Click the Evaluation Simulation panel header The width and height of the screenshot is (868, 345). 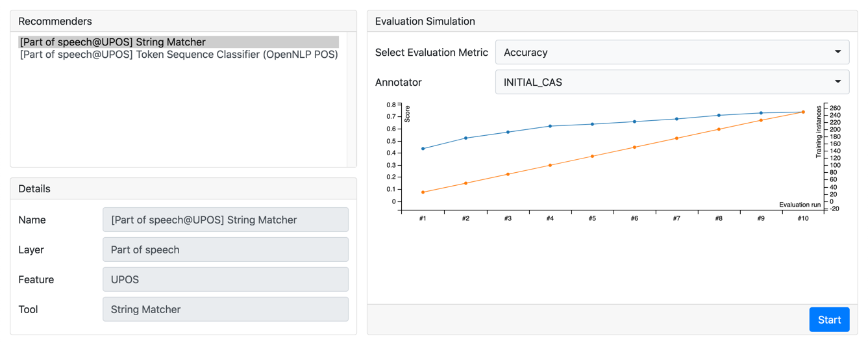[x=612, y=21]
